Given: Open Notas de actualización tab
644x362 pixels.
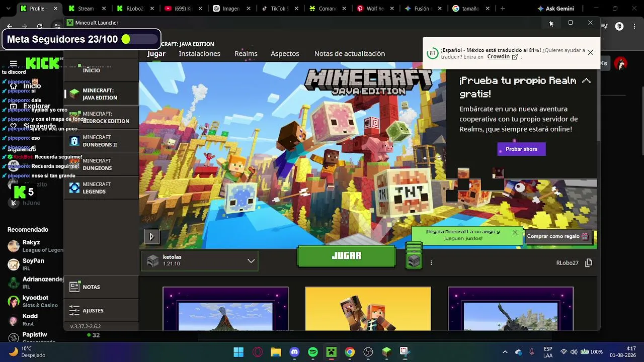Looking at the screenshot, I should pos(350,54).
